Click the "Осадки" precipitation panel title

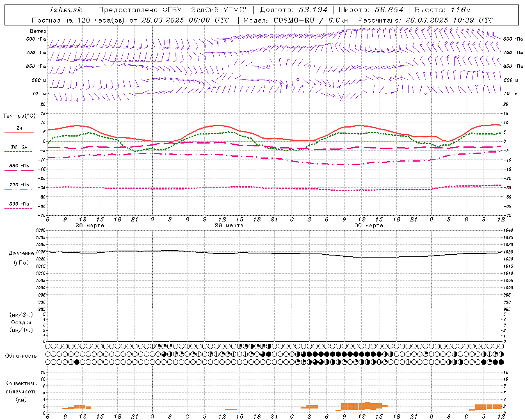click(x=21, y=322)
